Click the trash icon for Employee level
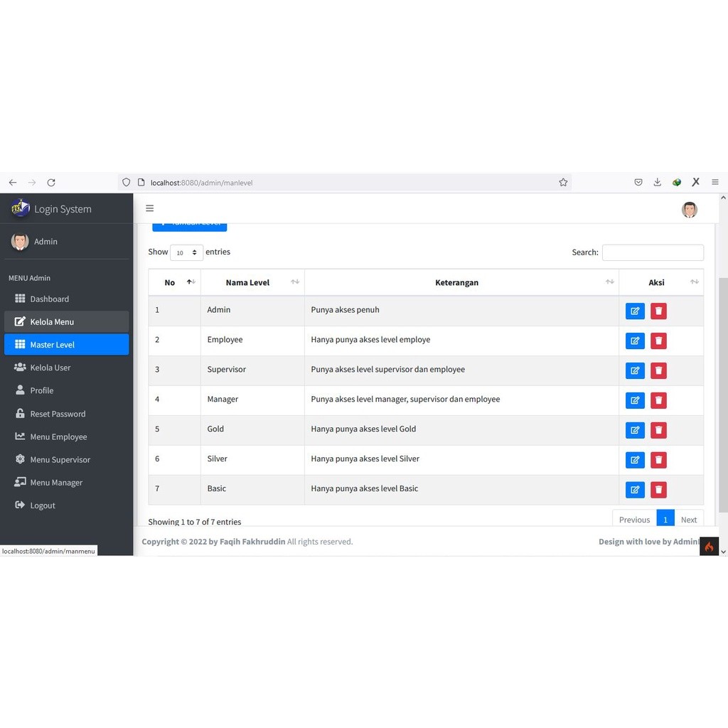This screenshot has height=728, width=728. [x=658, y=341]
